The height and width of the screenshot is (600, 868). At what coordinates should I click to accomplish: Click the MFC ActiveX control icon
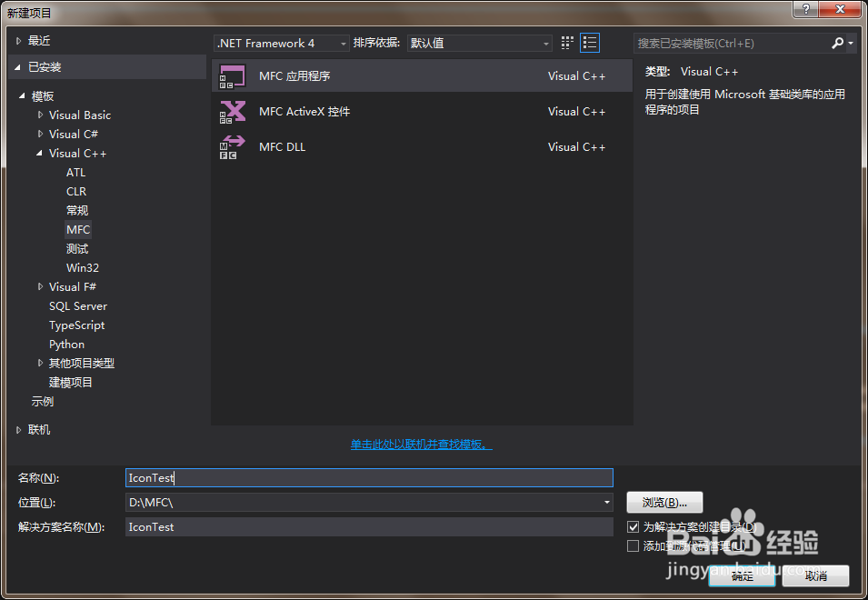pyautogui.click(x=233, y=112)
